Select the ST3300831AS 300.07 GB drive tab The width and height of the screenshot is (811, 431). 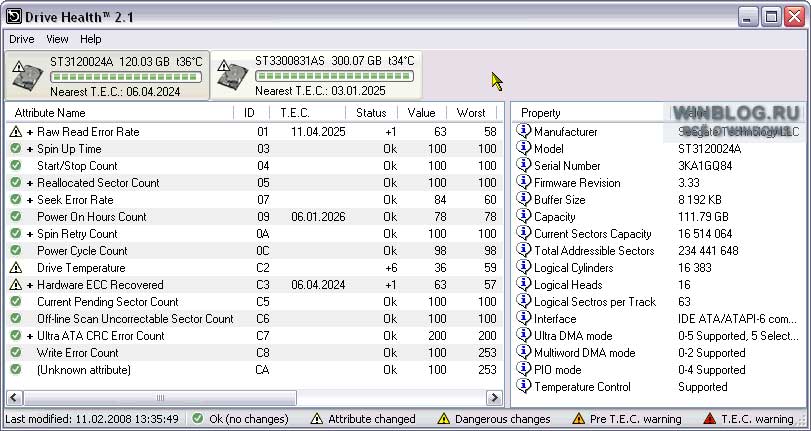point(317,76)
